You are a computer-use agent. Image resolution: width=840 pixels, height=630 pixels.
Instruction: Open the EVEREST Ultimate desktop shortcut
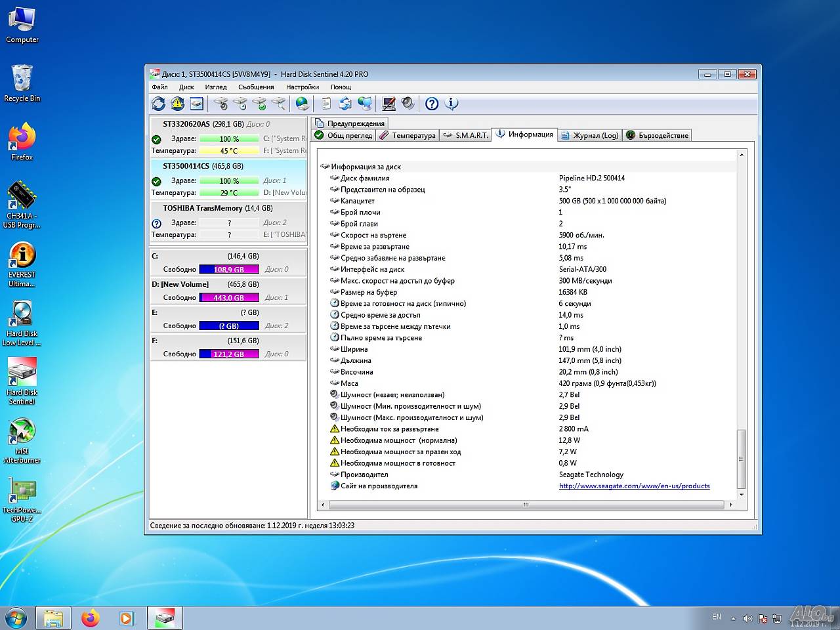(22, 264)
